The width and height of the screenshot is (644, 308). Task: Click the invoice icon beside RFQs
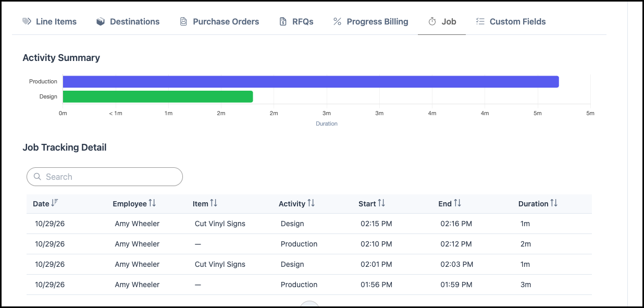[283, 21]
